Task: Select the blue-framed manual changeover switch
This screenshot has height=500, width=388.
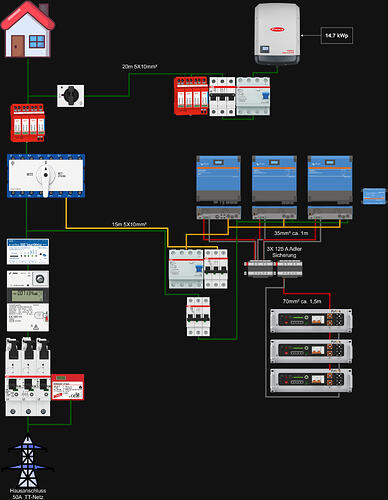Action: coord(46,176)
